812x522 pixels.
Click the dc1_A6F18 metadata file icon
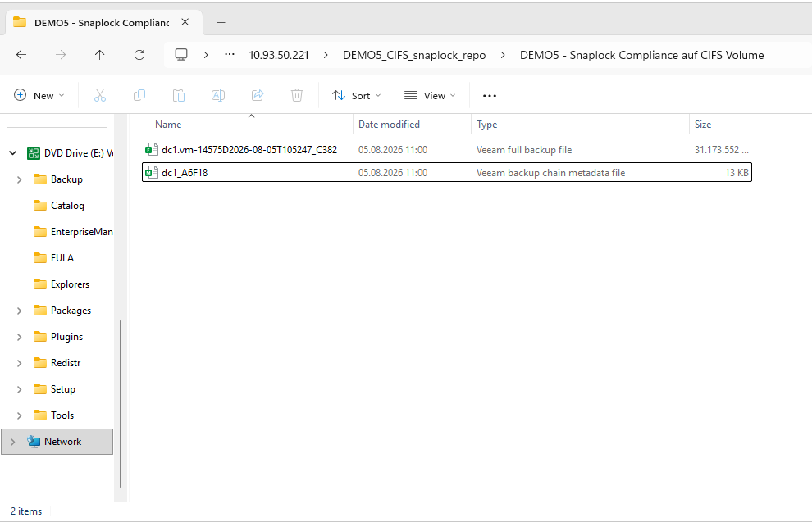[x=151, y=172]
